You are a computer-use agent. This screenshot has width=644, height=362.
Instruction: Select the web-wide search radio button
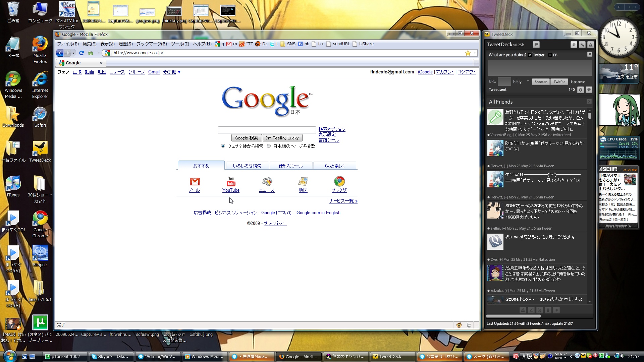coord(223,146)
